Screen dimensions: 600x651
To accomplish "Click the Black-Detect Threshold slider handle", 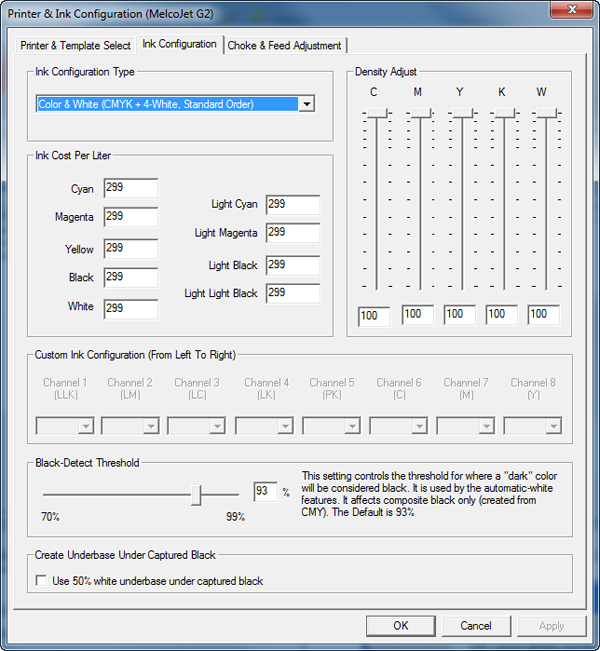I will click(196, 495).
